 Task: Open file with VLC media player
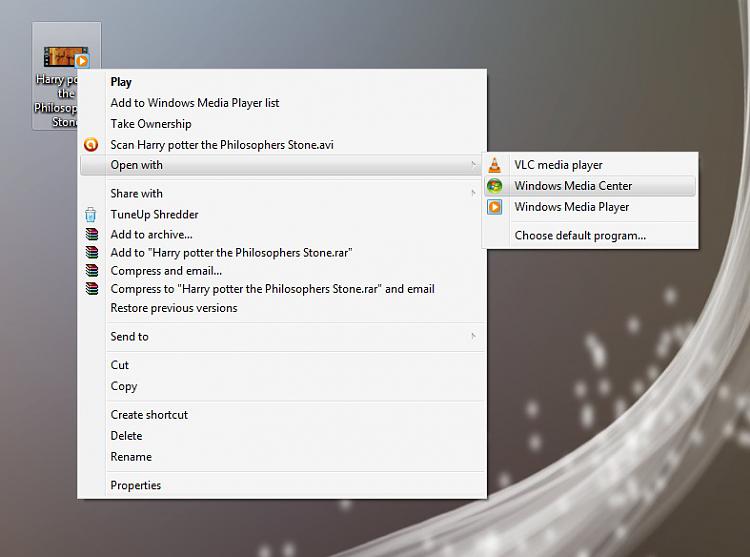pos(590,165)
